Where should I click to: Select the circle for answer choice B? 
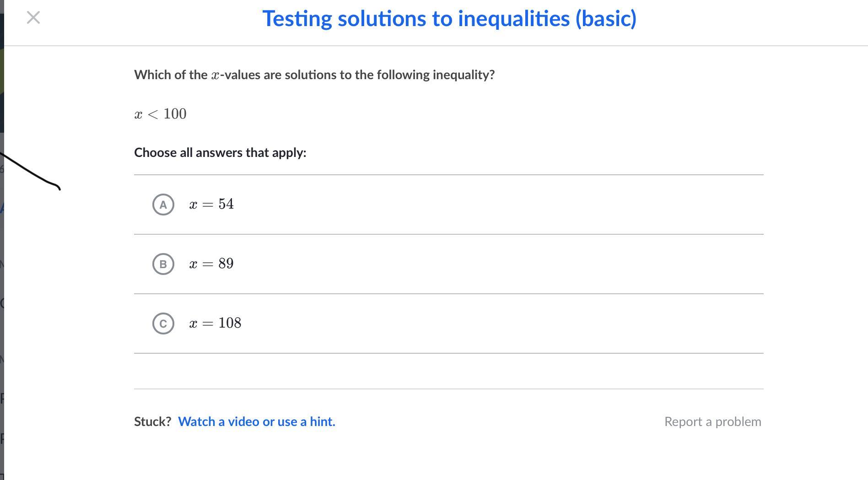(x=163, y=264)
